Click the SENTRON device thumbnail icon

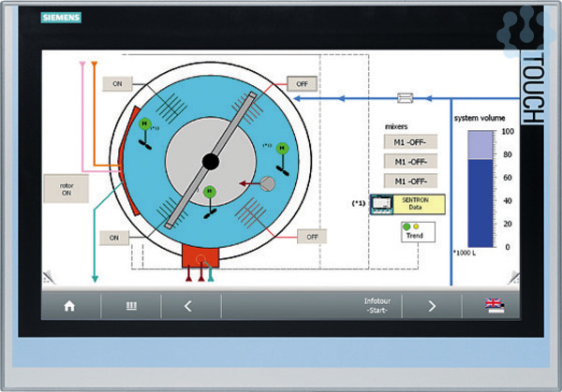tap(382, 203)
